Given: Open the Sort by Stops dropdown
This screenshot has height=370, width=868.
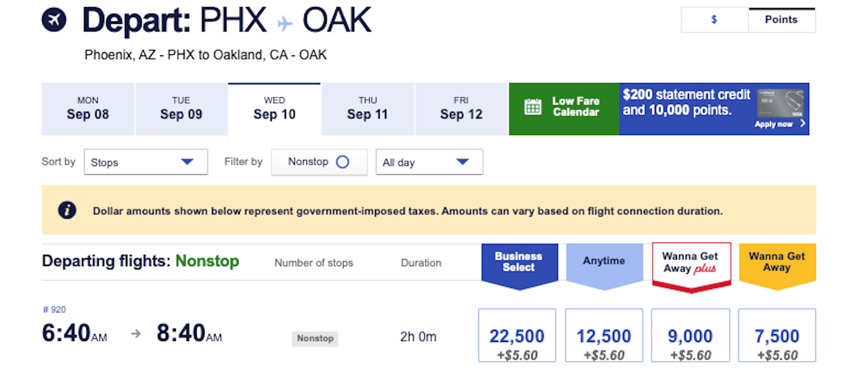Looking at the screenshot, I should (145, 162).
